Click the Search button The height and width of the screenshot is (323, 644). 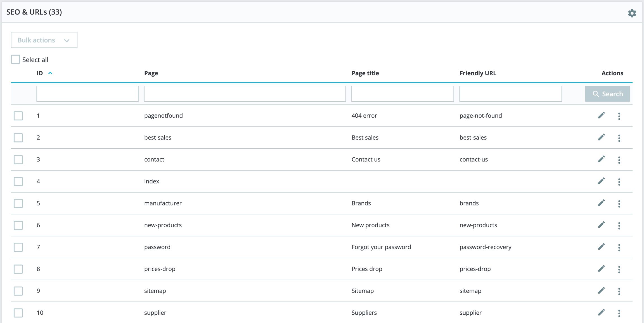click(607, 94)
